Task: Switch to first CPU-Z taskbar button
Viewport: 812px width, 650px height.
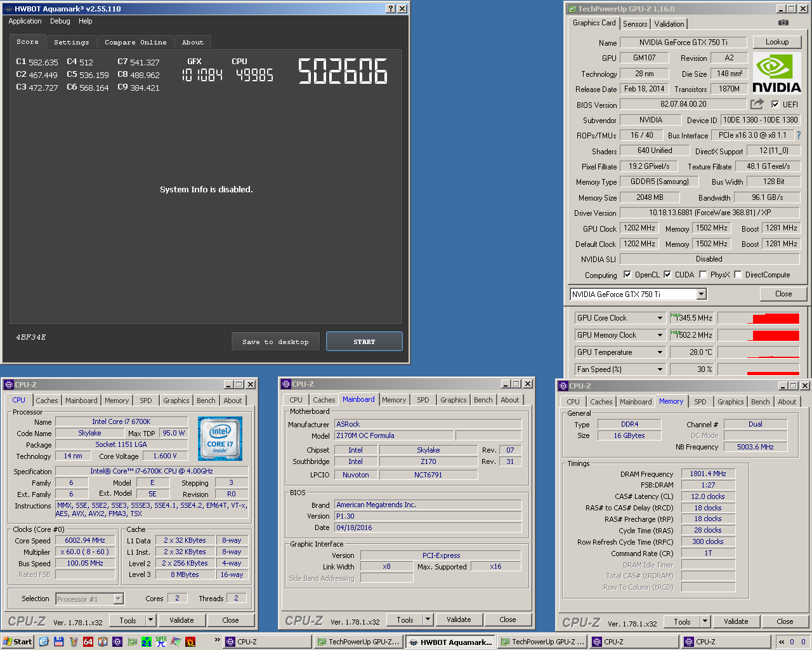Action: point(267,642)
